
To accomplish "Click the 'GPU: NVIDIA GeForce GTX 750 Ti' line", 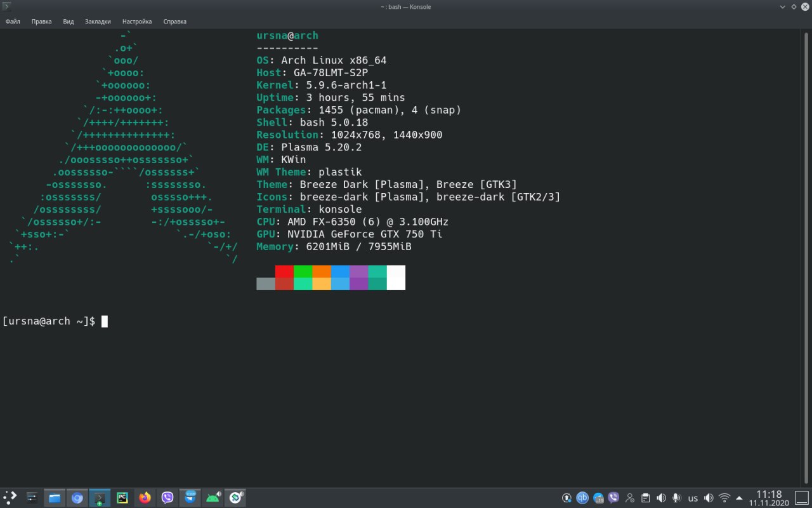I will (350, 234).
